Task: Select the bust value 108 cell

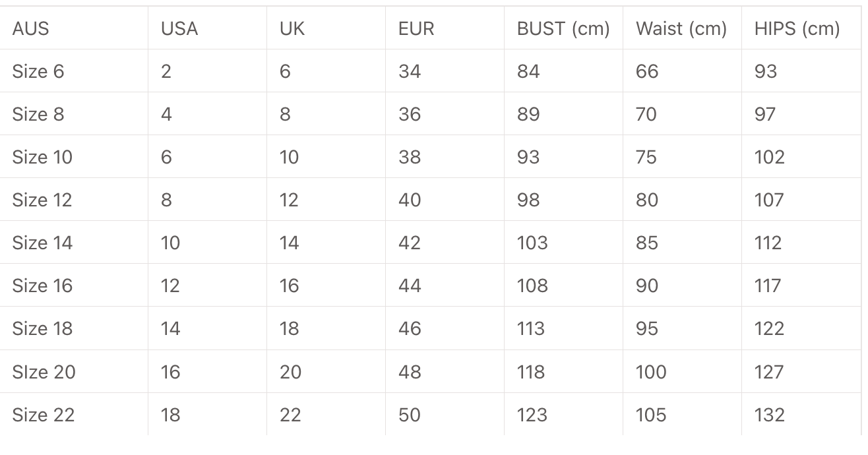Action: point(532,286)
